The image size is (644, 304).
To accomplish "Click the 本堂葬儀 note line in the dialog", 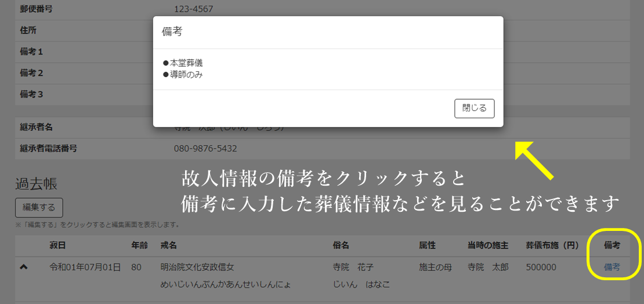I will tap(183, 63).
